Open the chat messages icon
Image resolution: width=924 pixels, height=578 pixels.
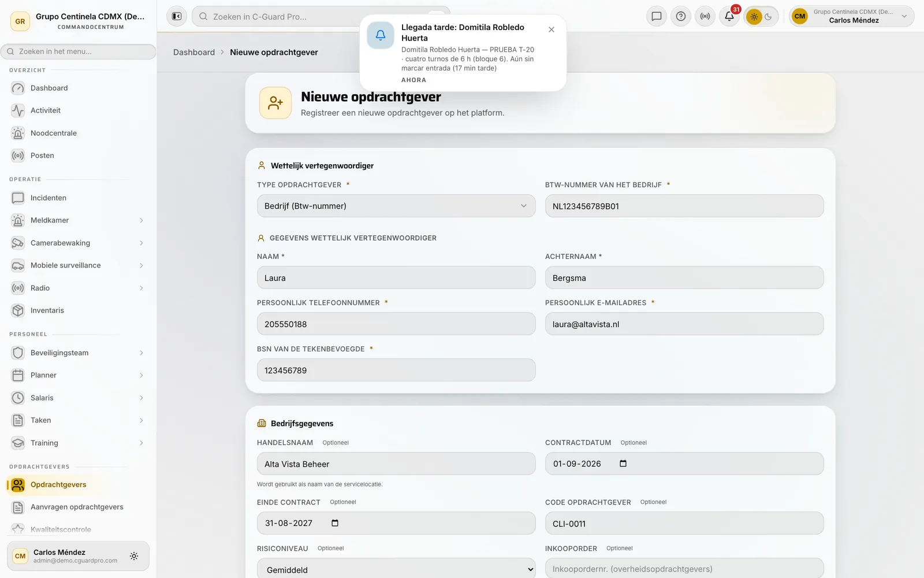click(x=657, y=16)
